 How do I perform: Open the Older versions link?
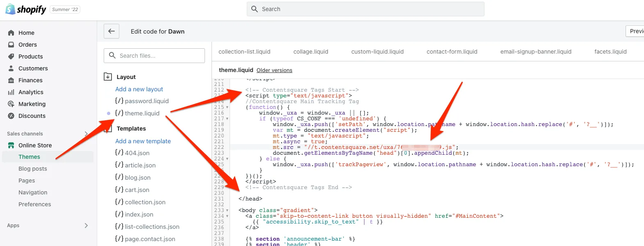point(274,70)
